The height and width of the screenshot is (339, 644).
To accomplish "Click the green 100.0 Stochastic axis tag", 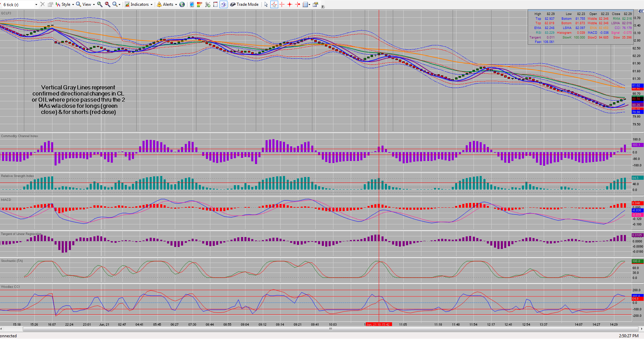I will pyautogui.click(x=637, y=261).
